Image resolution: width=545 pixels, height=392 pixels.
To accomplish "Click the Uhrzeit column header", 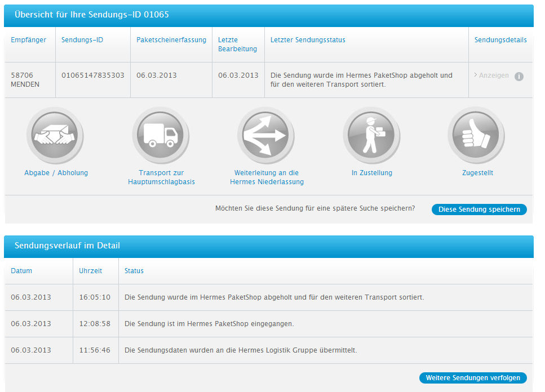I will (x=91, y=271).
